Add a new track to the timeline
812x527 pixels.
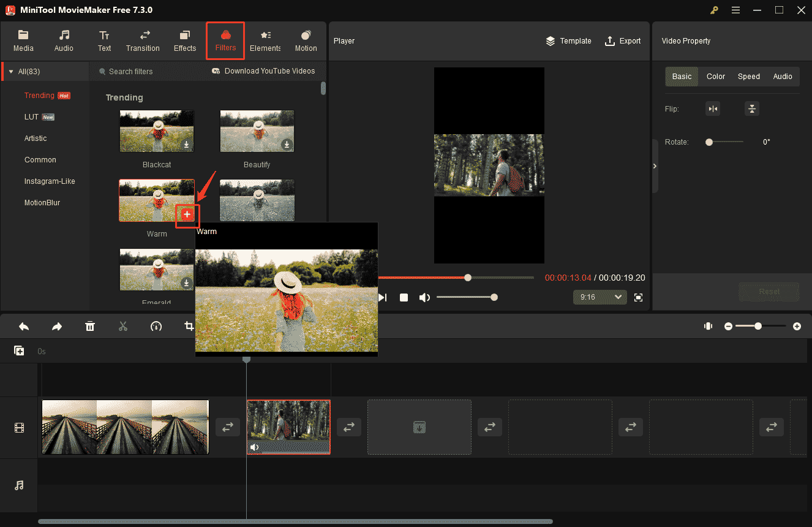click(19, 351)
